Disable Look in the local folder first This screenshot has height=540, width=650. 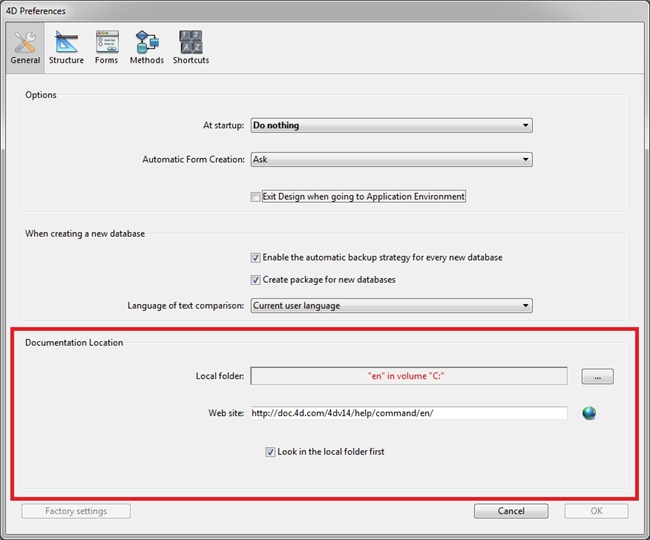271,452
